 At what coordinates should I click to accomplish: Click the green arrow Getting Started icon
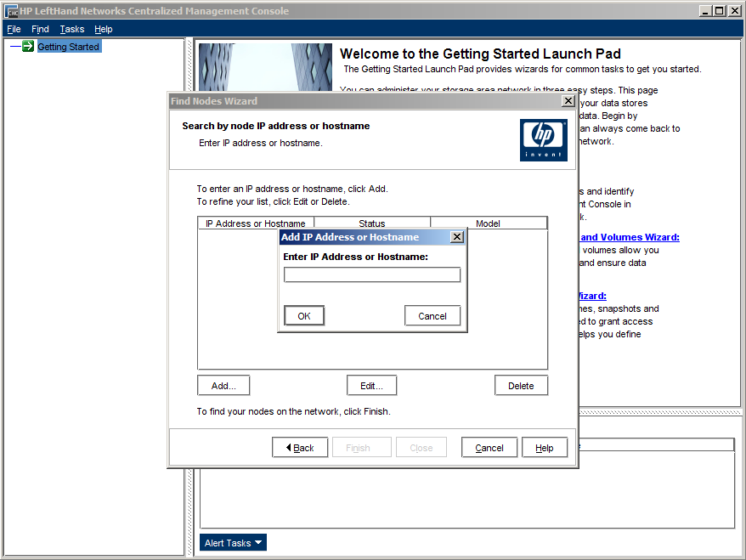pyautogui.click(x=28, y=47)
